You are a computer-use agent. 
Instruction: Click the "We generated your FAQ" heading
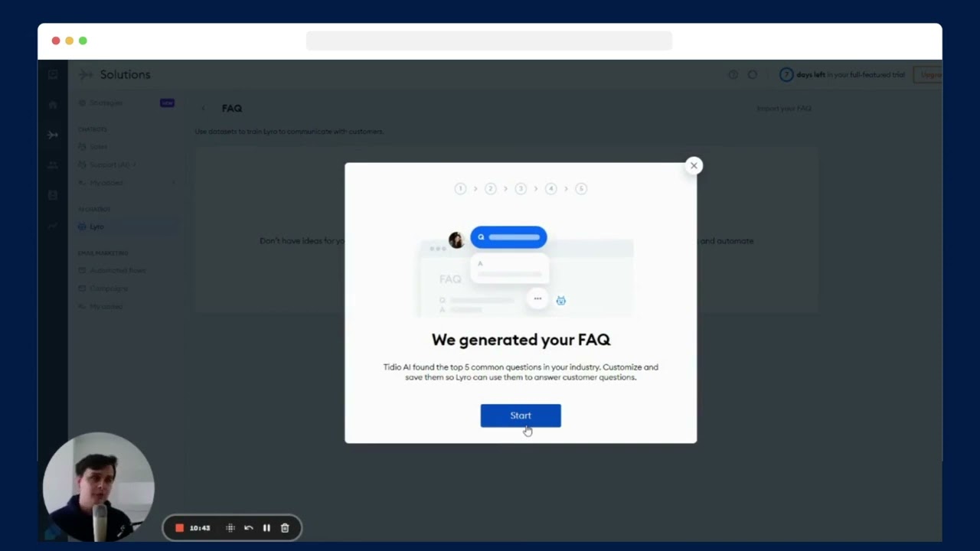(x=521, y=340)
